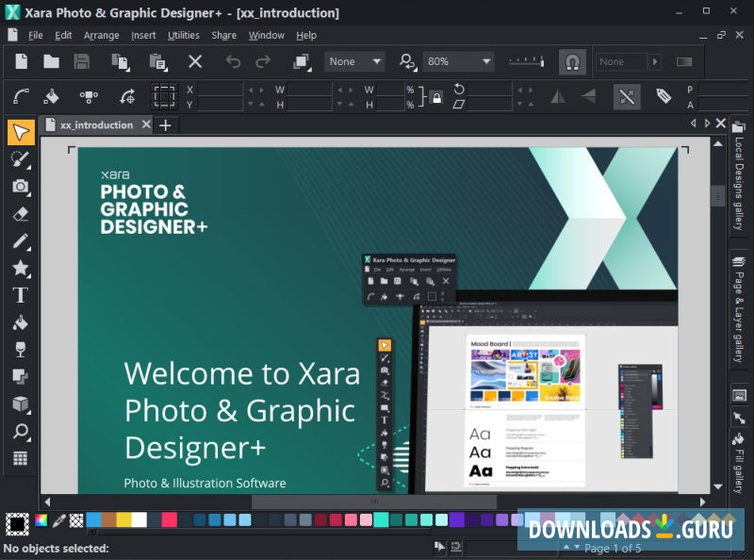Click the Undo arrow in the toolbar

234,61
